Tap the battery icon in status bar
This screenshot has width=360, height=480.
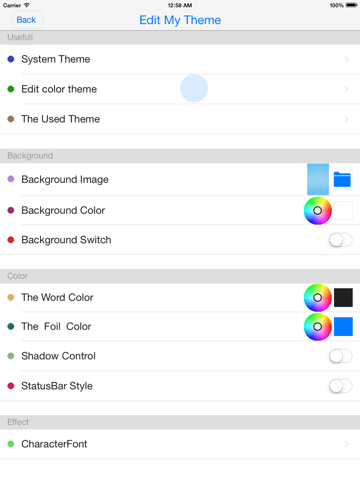point(352,5)
